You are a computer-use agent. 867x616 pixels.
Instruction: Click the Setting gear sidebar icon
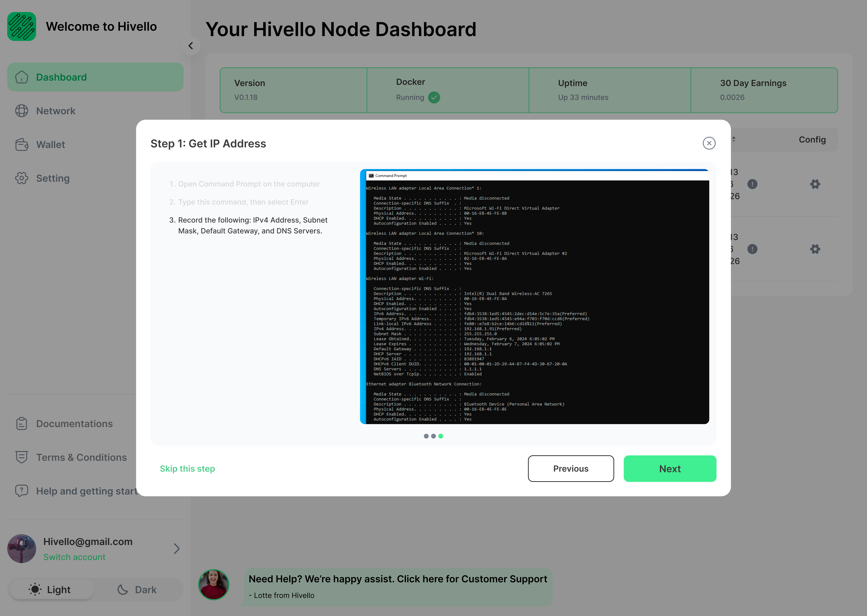tap(22, 178)
